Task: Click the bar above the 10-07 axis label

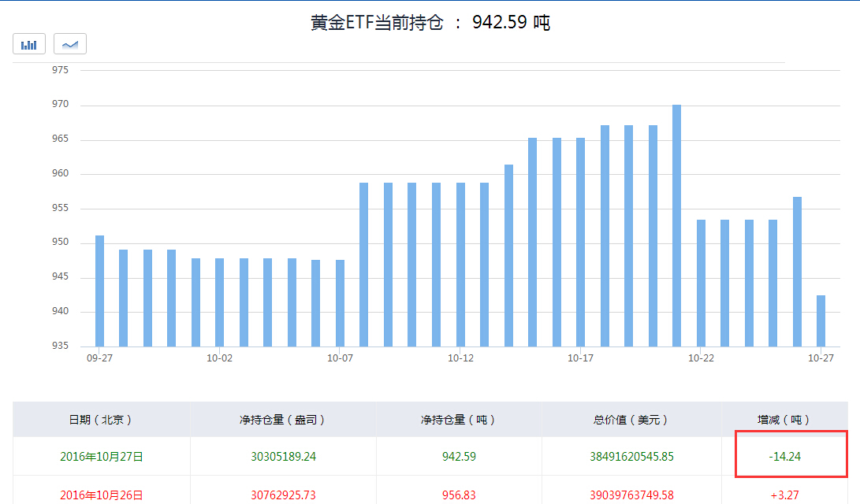Action: [340, 303]
